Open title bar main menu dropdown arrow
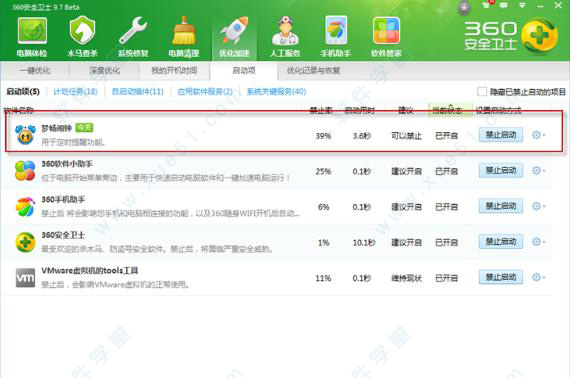Image resolution: width=570 pixels, height=378 pixels. (x=522, y=5)
